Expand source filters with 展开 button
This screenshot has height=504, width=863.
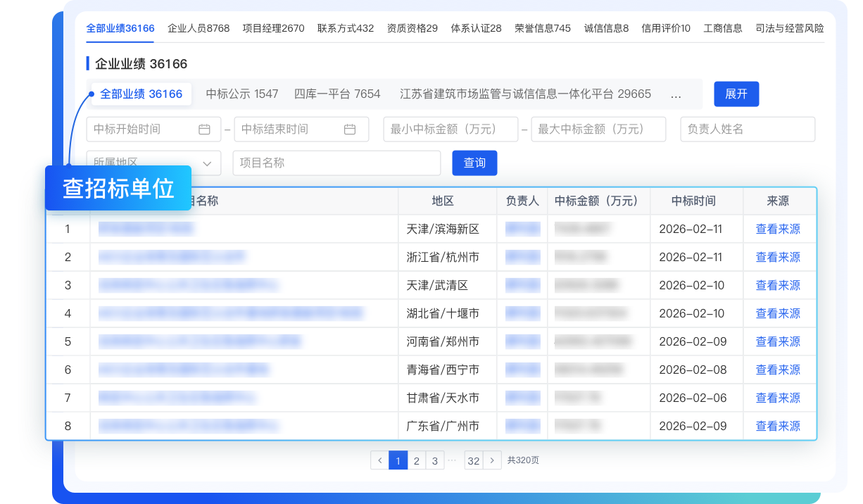tap(736, 94)
